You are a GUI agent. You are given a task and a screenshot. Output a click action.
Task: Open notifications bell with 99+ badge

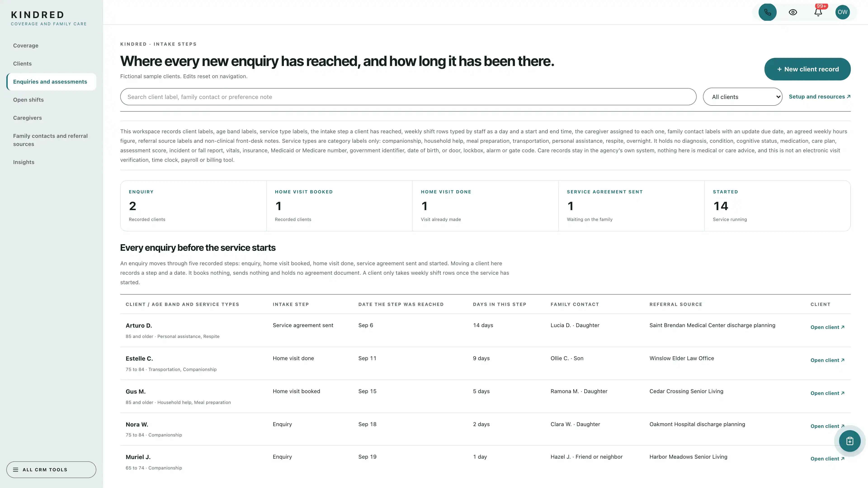coord(818,12)
